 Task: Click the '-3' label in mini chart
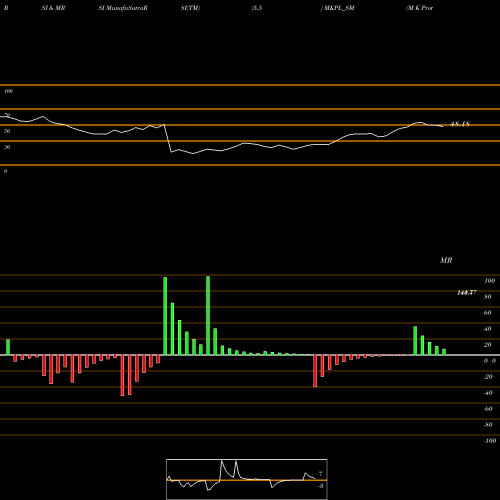(320, 486)
